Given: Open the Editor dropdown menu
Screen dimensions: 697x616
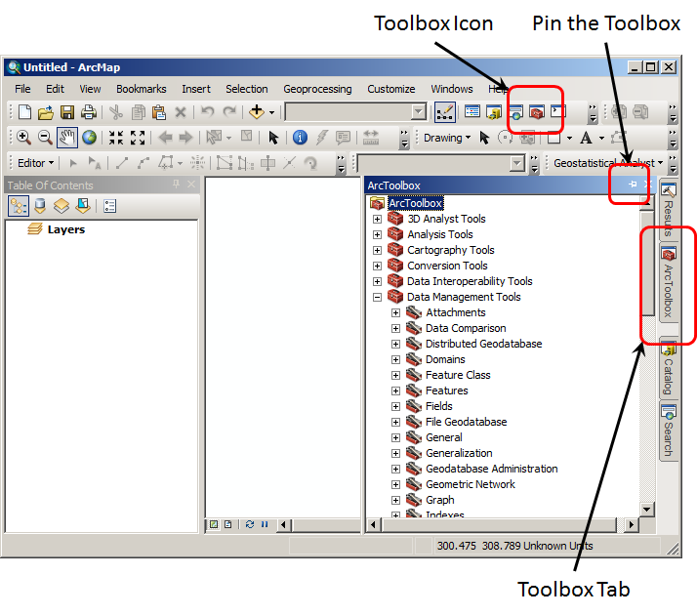Looking at the screenshot, I should pos(36,163).
